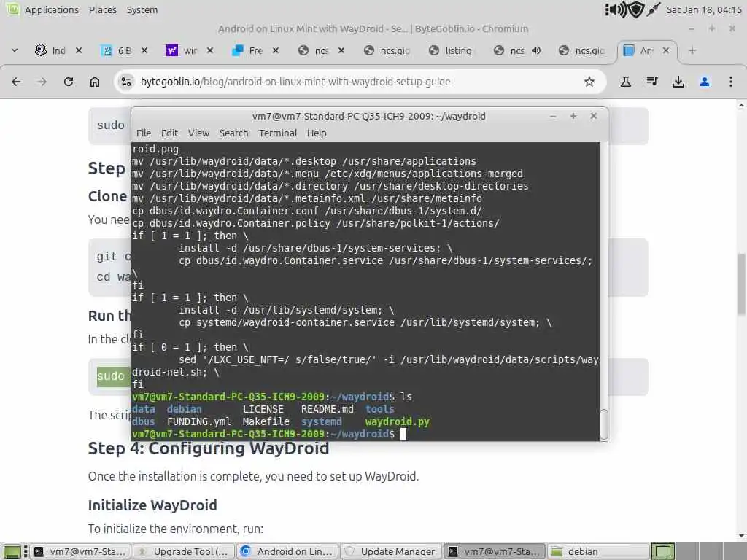Open the terminal Search menu
Screen dimensions: 747x560
pyautogui.click(x=233, y=133)
